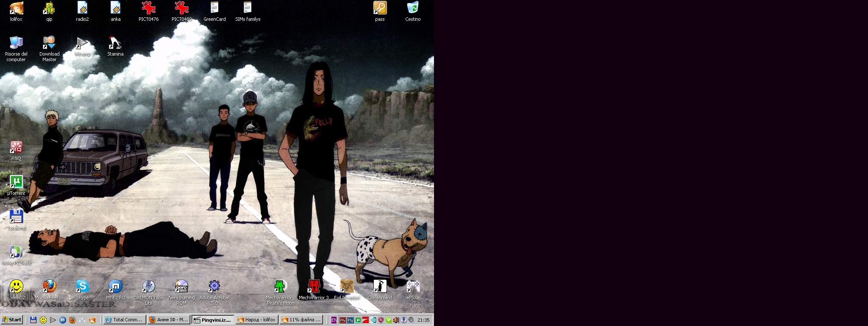
Task: Click the teal square tray icon
Action: 373,320
